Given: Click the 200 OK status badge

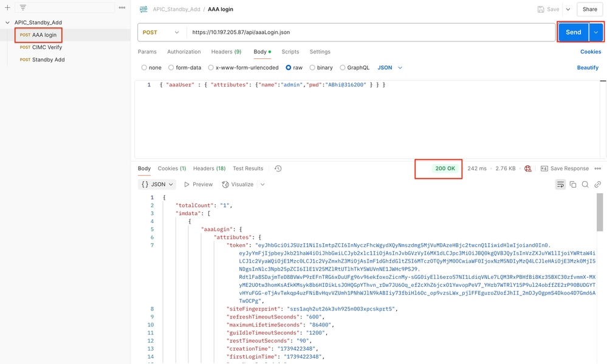Looking at the screenshot, I should coord(445,168).
